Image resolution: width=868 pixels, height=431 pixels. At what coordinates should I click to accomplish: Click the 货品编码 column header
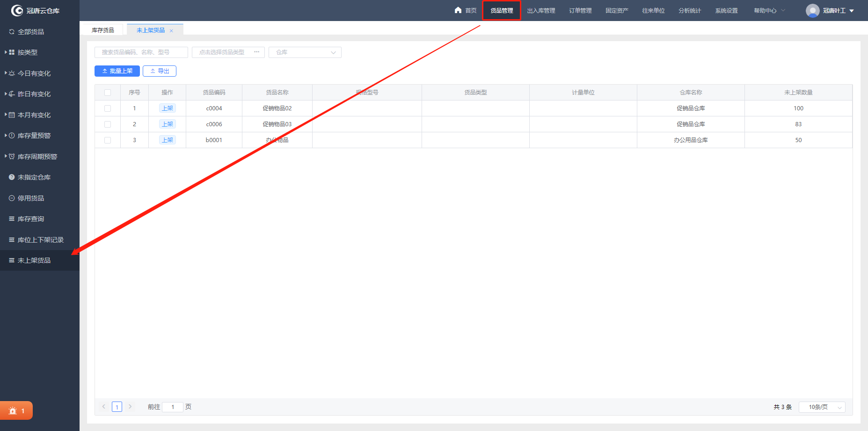pos(214,93)
